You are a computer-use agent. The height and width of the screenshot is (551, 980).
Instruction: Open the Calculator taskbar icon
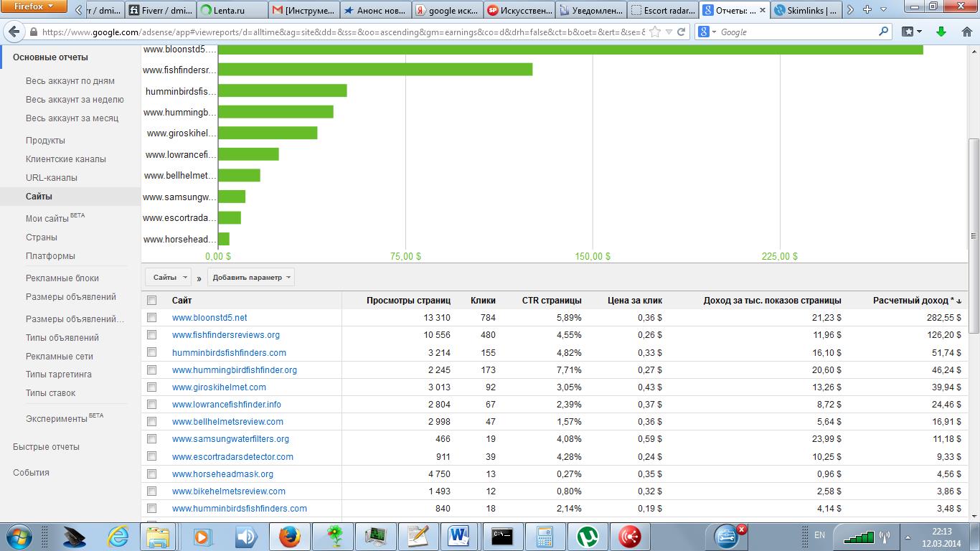(x=545, y=537)
